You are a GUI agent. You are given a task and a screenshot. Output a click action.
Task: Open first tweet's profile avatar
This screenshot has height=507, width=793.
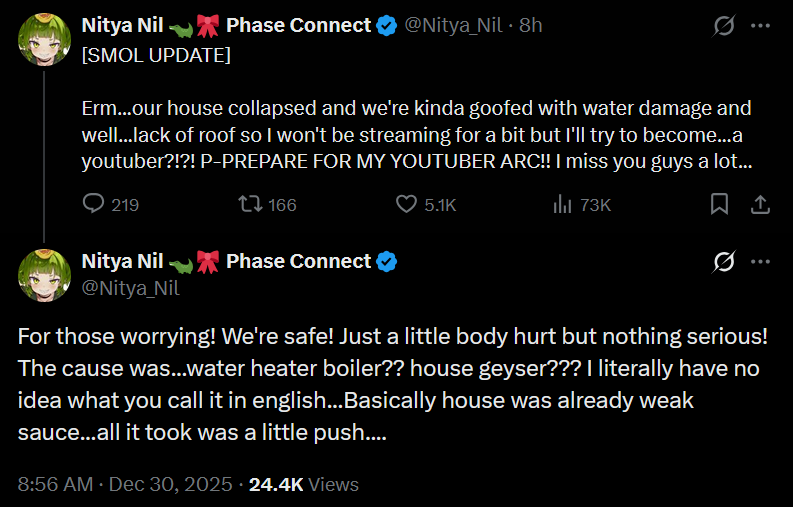tap(43, 40)
